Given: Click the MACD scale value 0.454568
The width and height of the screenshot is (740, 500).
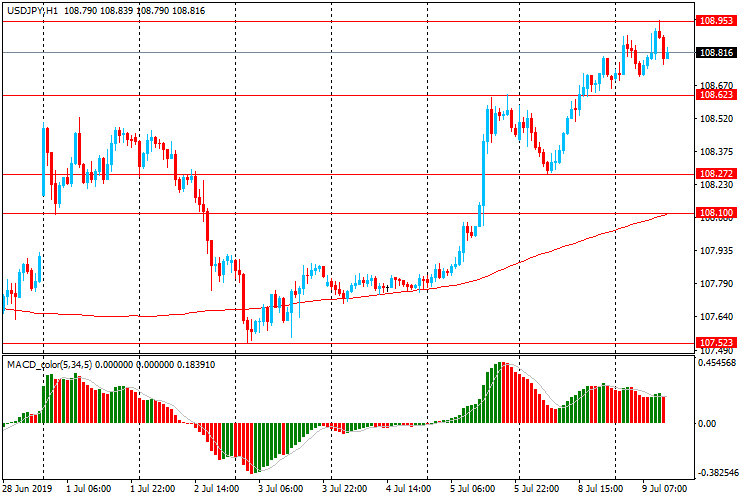Looking at the screenshot, I should point(716,363).
